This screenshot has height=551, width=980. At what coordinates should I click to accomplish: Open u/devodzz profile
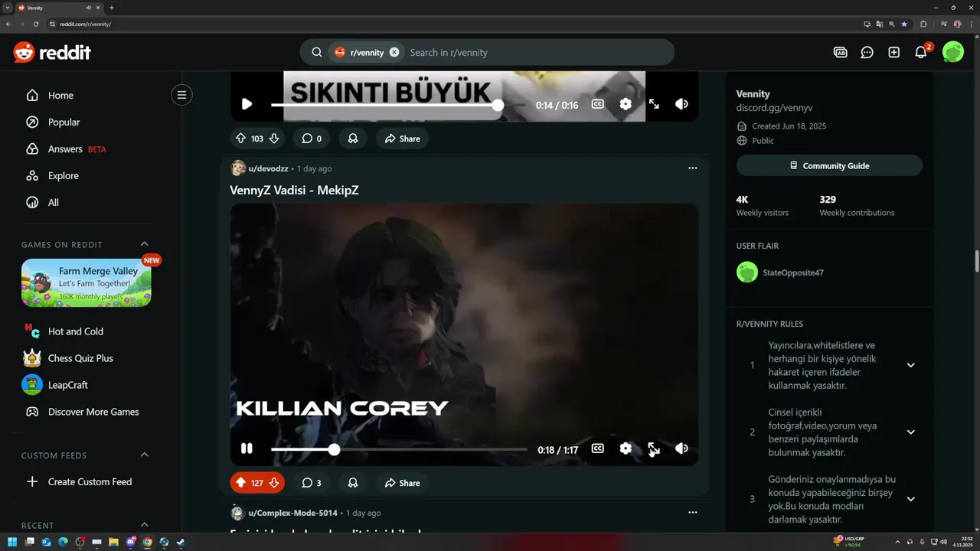[268, 168]
